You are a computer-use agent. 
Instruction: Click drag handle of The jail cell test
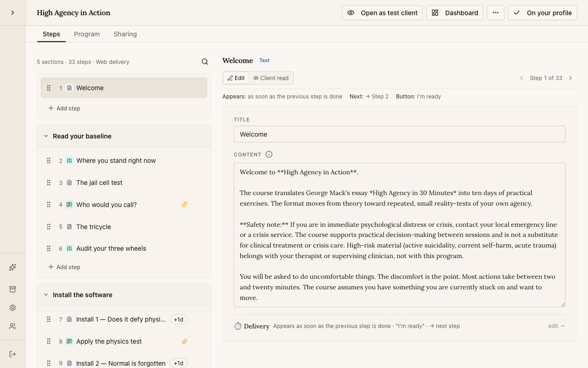click(x=49, y=183)
